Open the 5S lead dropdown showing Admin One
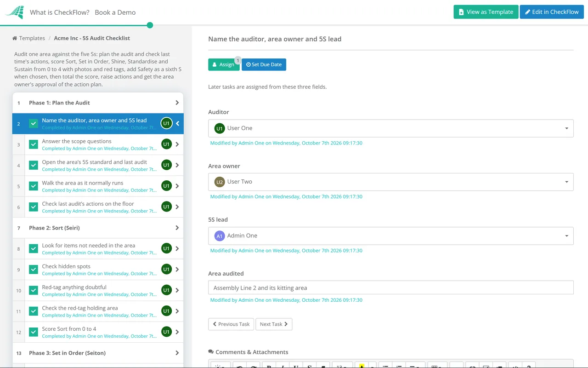This screenshot has height=368, width=588. (x=391, y=236)
